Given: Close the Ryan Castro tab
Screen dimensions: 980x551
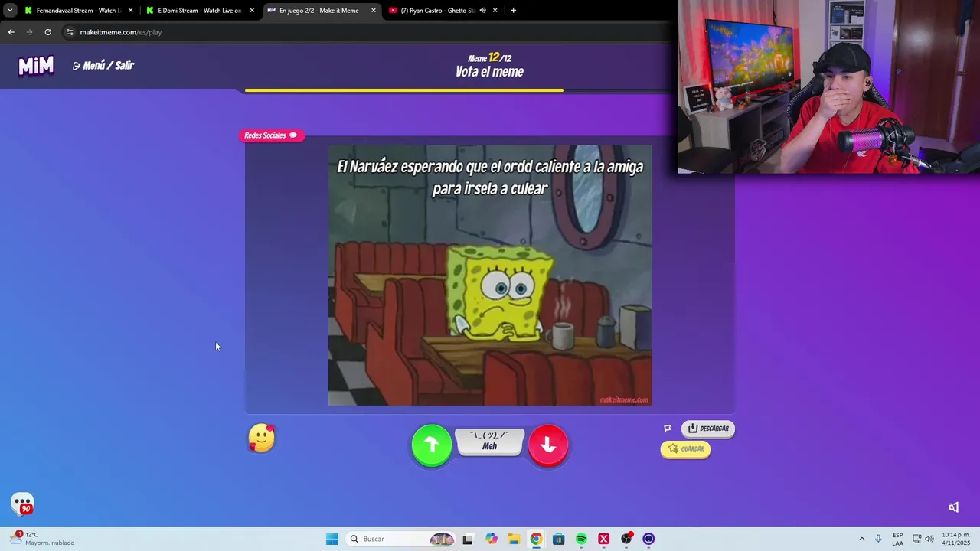Looking at the screenshot, I should pos(495,11).
